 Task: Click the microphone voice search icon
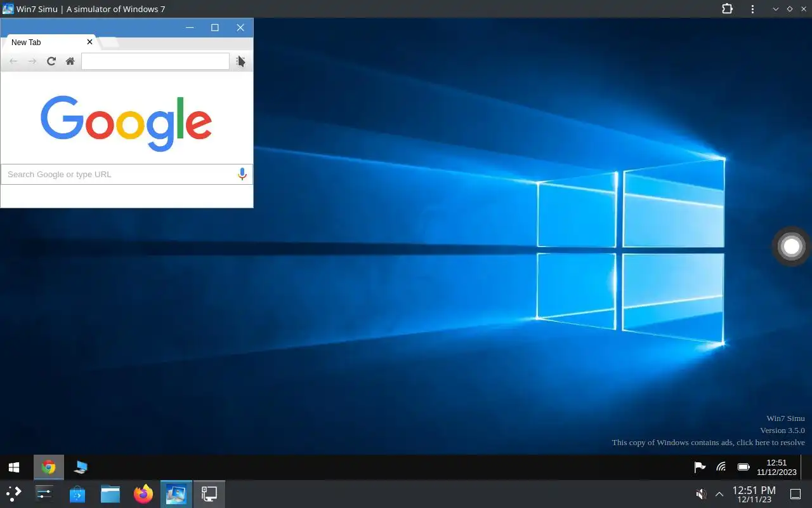tap(242, 174)
